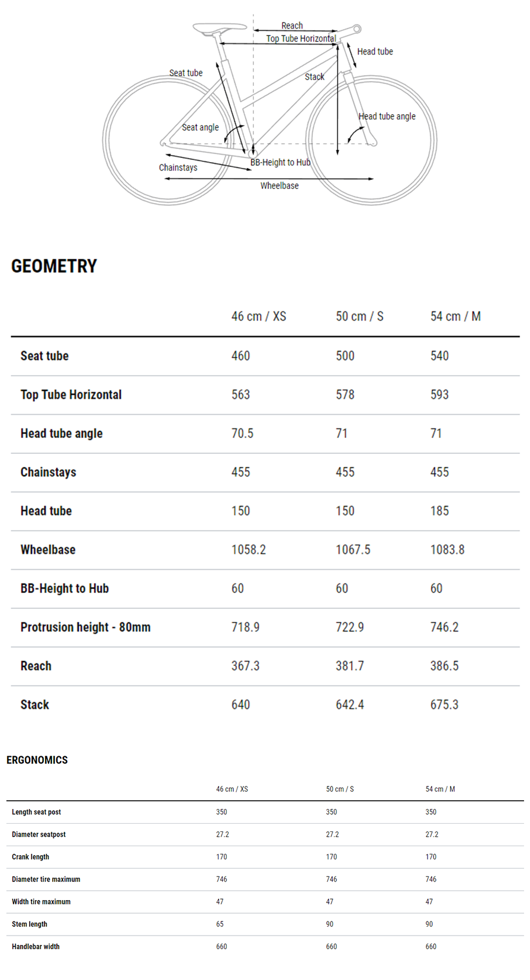This screenshot has width=530, height=980.
Task: Click the Reach value 367.3
Action: coord(245,666)
